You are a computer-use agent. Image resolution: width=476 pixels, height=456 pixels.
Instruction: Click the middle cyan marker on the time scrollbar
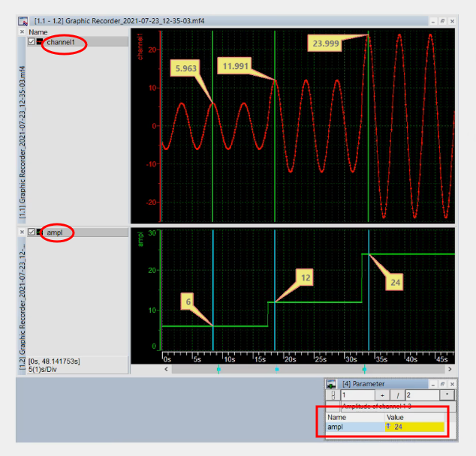[277, 369]
